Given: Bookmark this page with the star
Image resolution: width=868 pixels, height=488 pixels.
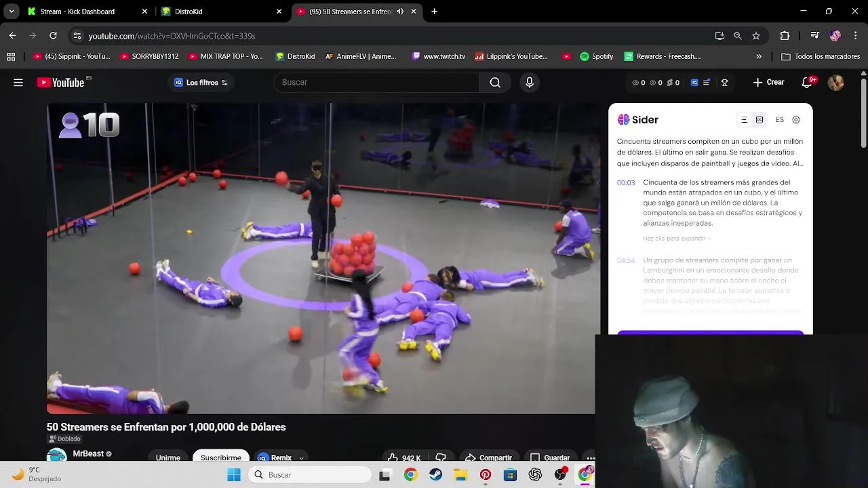Looking at the screenshot, I should point(756,36).
